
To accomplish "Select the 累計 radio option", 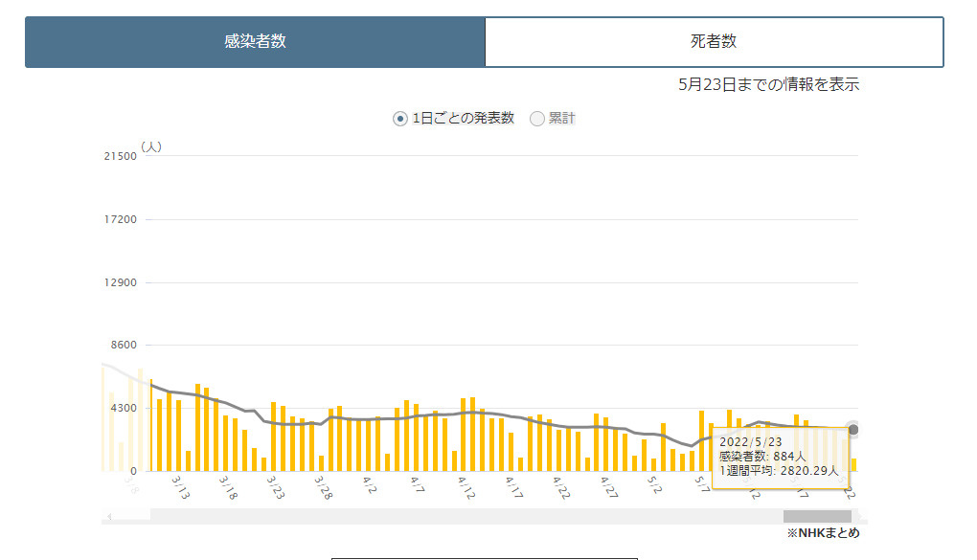I will [537, 119].
